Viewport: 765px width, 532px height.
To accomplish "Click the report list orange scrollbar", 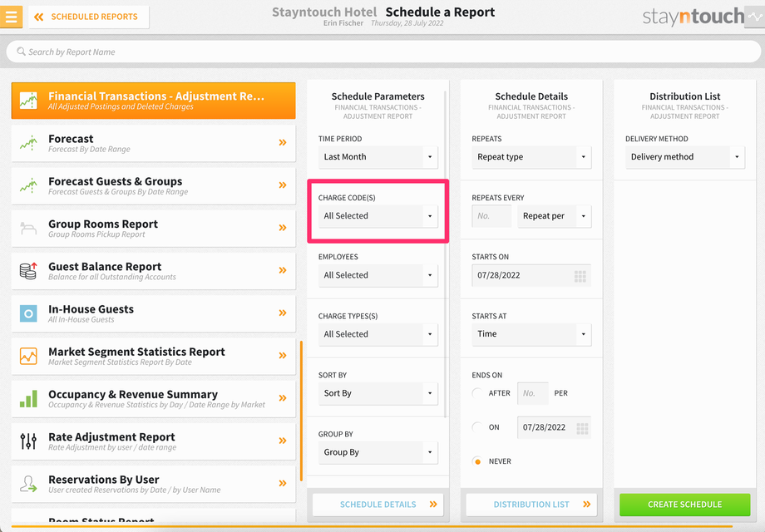I will pos(302,411).
